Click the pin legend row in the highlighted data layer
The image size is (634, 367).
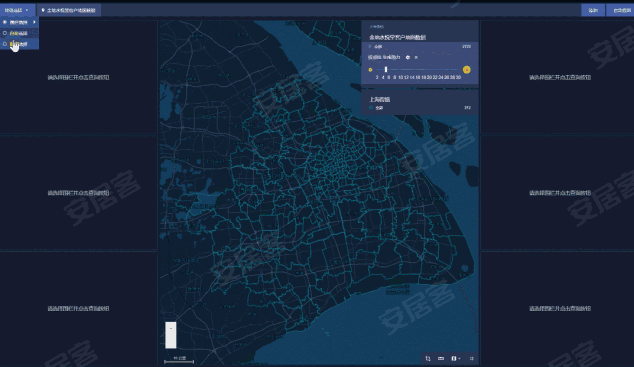(420, 47)
